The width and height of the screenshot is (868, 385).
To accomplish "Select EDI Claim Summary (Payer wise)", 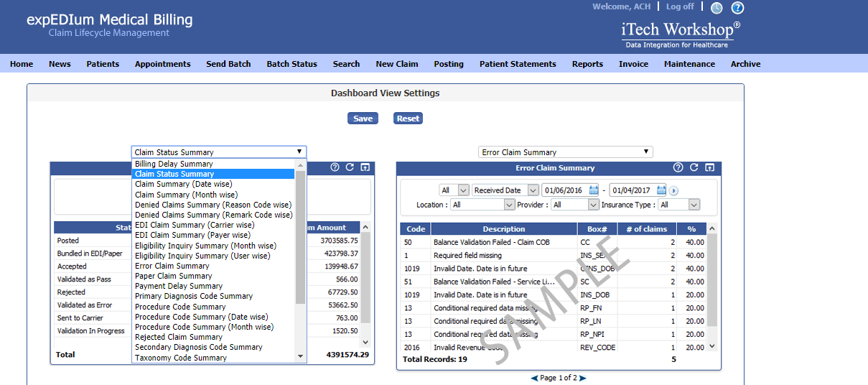I will pos(213,235).
